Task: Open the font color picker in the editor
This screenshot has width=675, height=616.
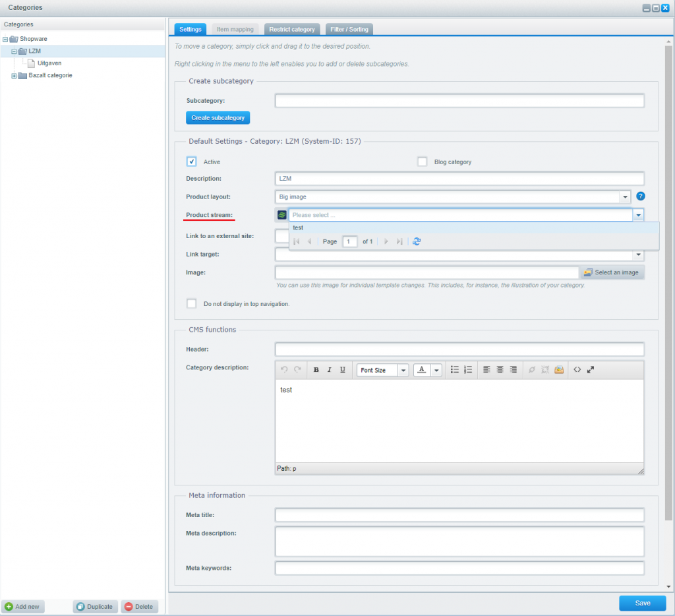Action: [435, 369]
